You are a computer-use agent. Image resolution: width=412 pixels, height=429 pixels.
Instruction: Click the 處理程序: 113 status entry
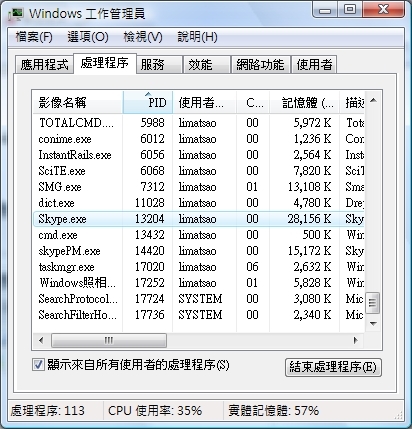tap(48, 411)
